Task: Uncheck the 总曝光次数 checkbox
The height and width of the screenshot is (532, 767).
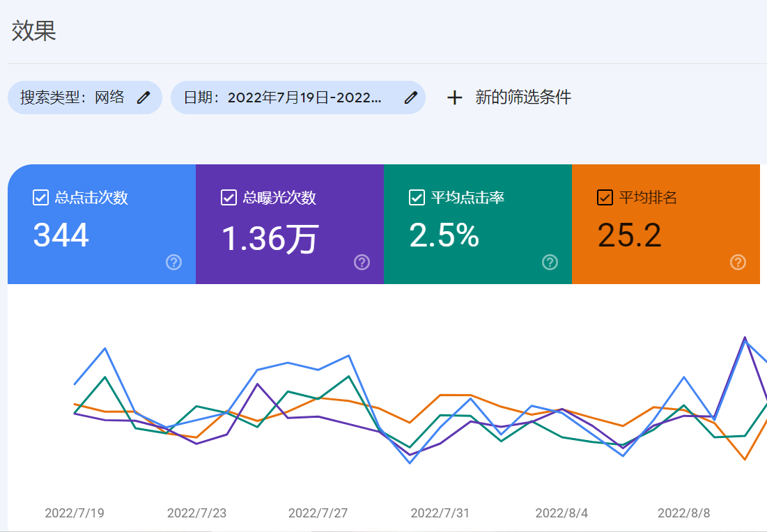Action: [229, 198]
